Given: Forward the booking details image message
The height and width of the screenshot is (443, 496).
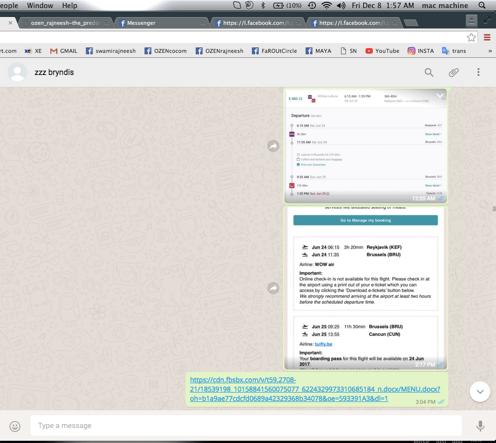Looking at the screenshot, I should 273,288.
